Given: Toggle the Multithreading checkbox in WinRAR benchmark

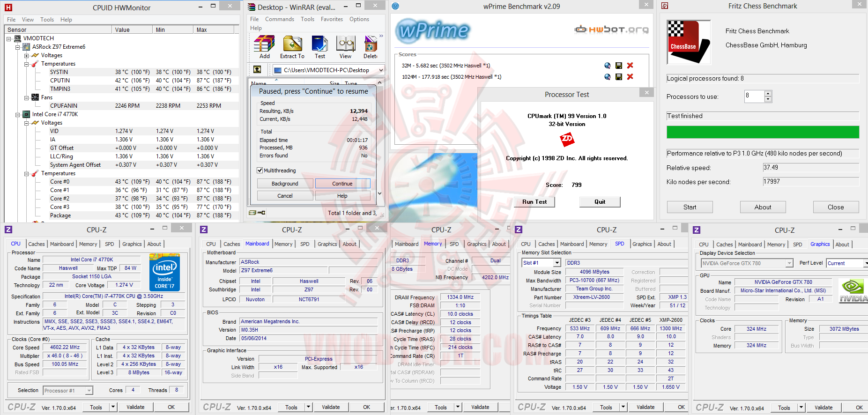Looking at the screenshot, I should tap(260, 170).
